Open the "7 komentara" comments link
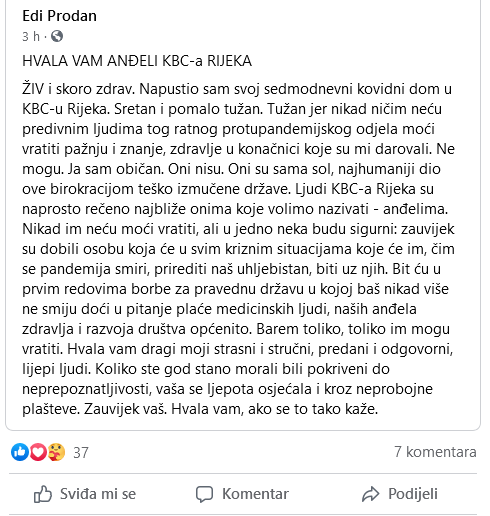This screenshot has width=490, height=516. click(x=435, y=452)
